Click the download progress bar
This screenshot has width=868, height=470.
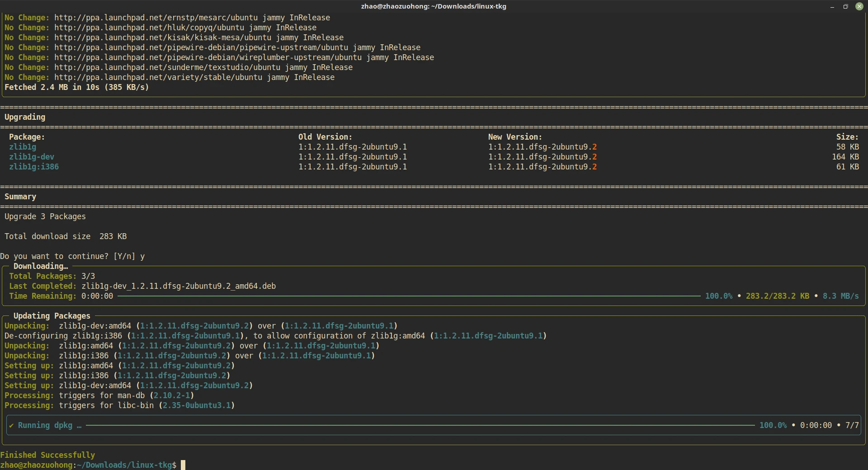[409, 296]
